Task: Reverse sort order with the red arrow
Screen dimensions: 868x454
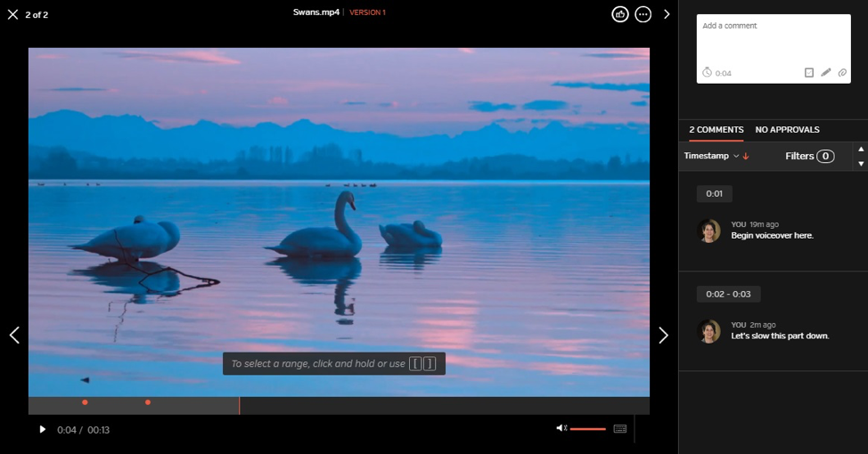Action: [746, 157]
